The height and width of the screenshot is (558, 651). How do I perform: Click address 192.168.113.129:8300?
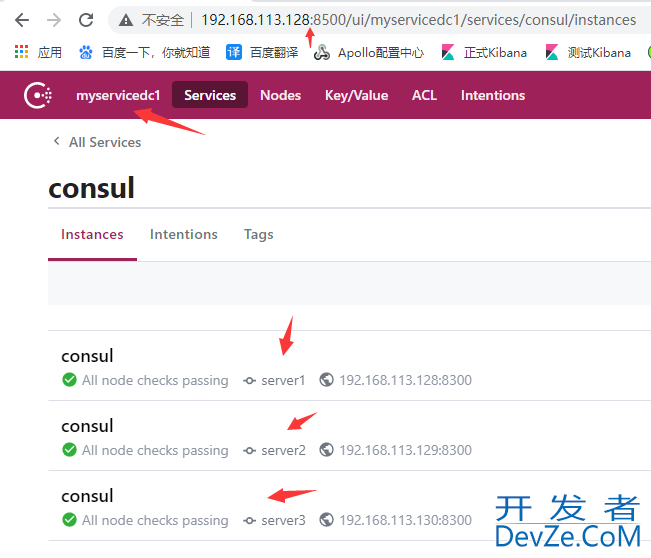406,450
